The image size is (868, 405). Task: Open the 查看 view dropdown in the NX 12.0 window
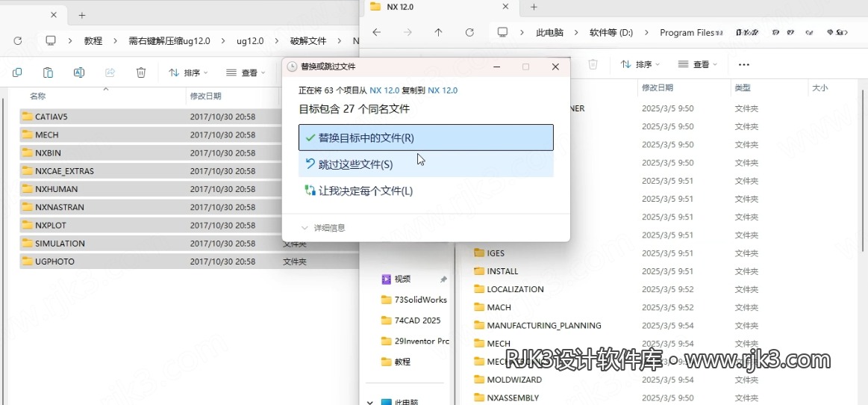pos(698,64)
